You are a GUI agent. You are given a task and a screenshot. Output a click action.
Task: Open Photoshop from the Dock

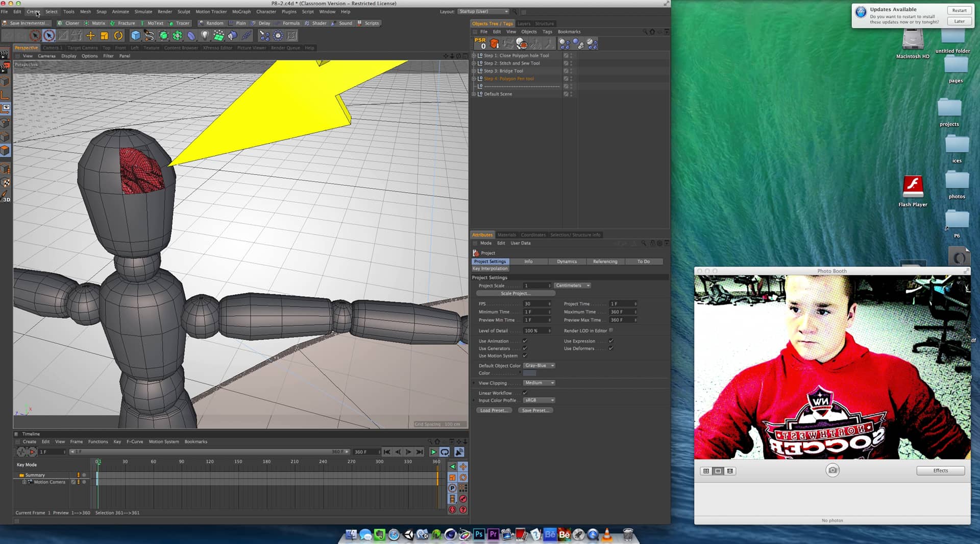(x=479, y=534)
